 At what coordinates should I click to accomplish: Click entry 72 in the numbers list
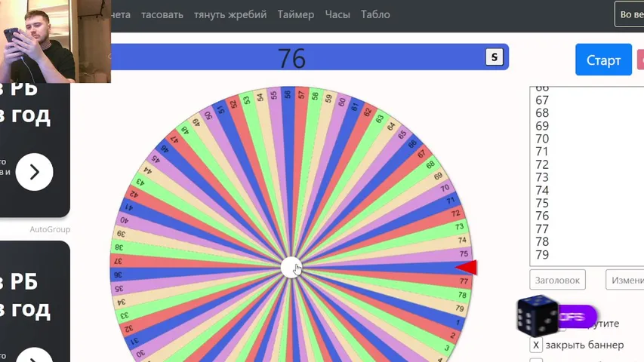pyautogui.click(x=542, y=164)
